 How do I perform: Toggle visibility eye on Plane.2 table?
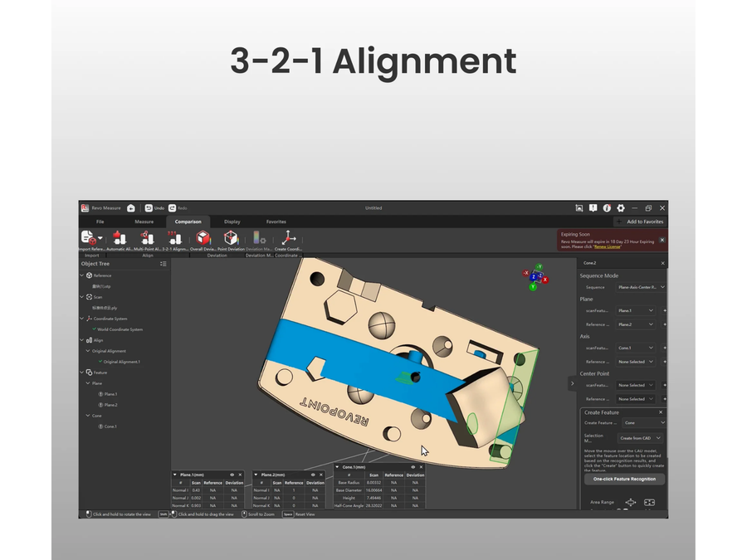point(313,475)
